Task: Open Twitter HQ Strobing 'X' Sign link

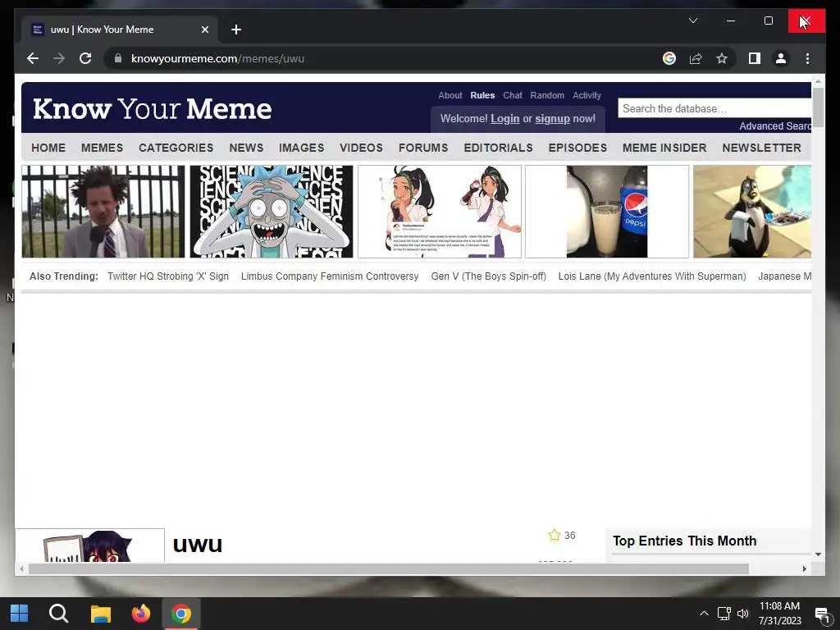Action: click(x=167, y=276)
